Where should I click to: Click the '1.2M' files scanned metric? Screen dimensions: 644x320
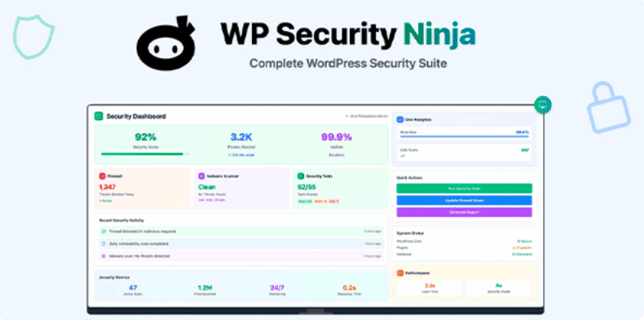click(x=205, y=288)
